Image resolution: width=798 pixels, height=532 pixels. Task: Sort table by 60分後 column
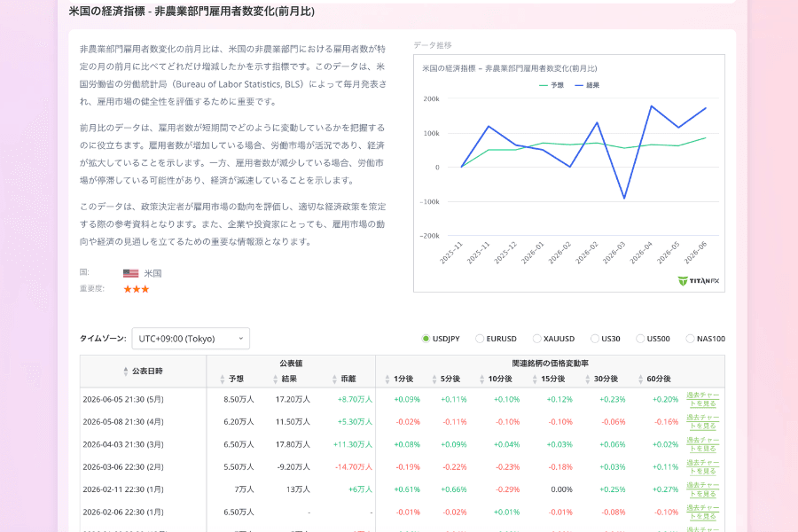pyautogui.click(x=654, y=379)
